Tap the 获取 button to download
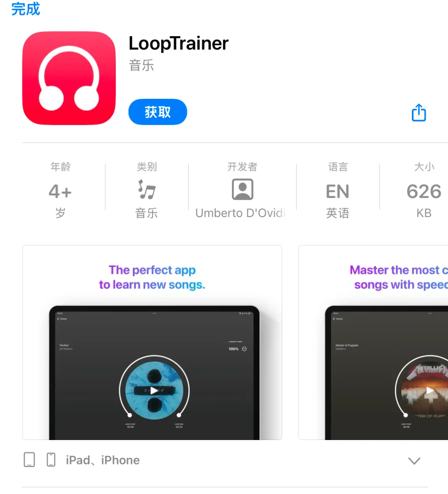Image resolution: width=448 pixels, height=494 pixels. [x=158, y=112]
